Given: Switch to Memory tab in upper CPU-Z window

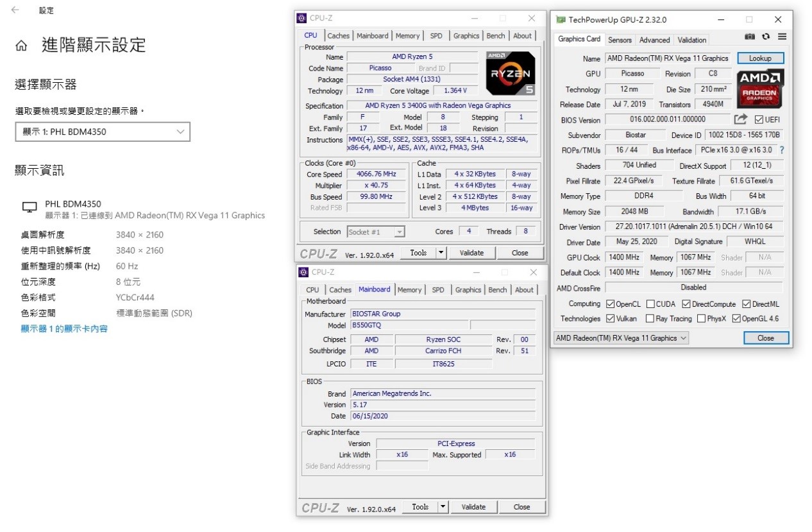Looking at the screenshot, I should pyautogui.click(x=407, y=36).
